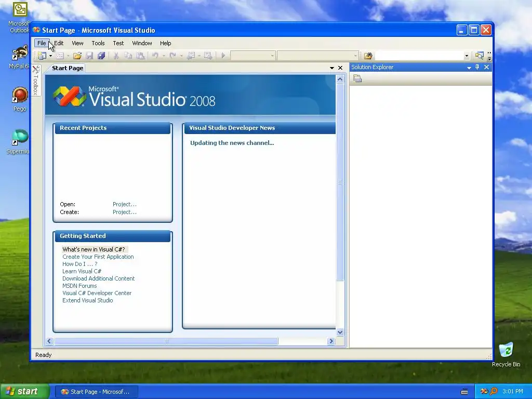Open Recycle Bin desktop icon

pos(506,354)
